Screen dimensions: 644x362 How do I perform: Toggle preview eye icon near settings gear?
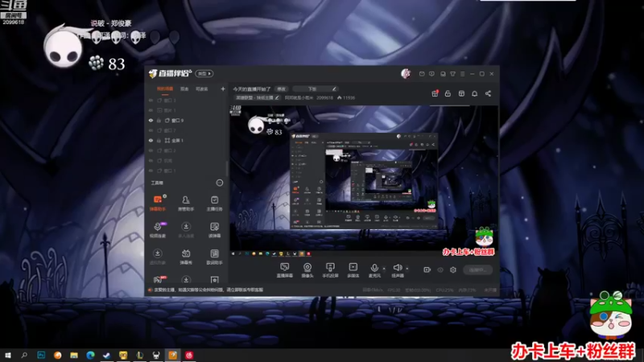click(440, 269)
